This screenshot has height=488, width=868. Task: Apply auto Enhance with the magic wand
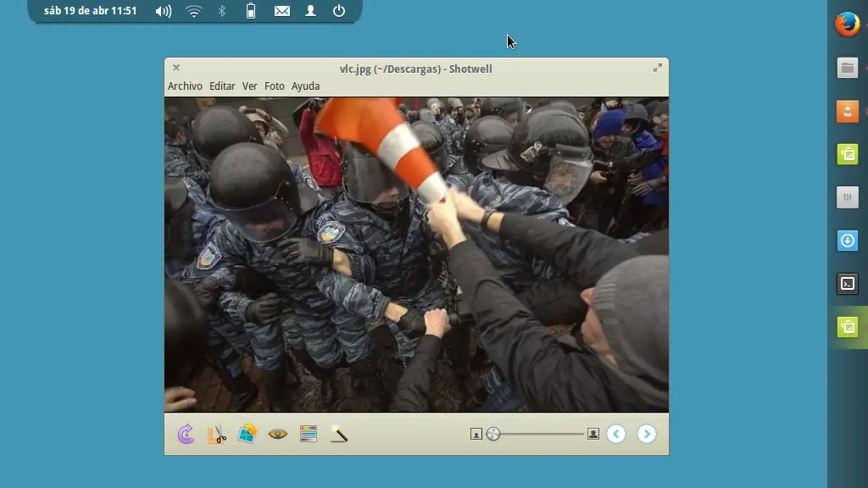[x=339, y=435]
